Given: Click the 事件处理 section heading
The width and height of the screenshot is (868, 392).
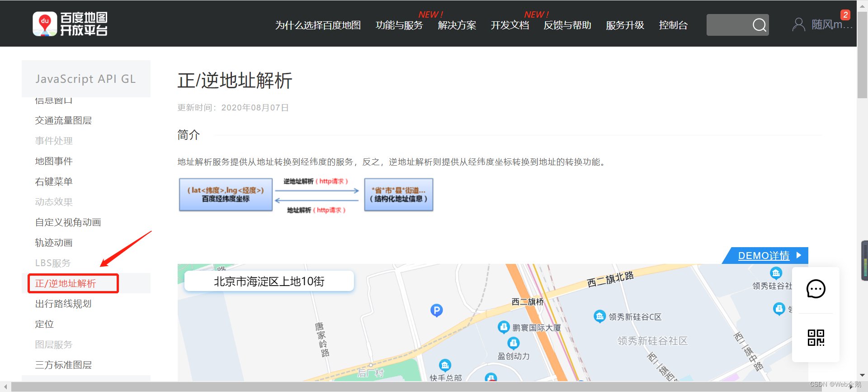Looking at the screenshot, I should tap(54, 141).
